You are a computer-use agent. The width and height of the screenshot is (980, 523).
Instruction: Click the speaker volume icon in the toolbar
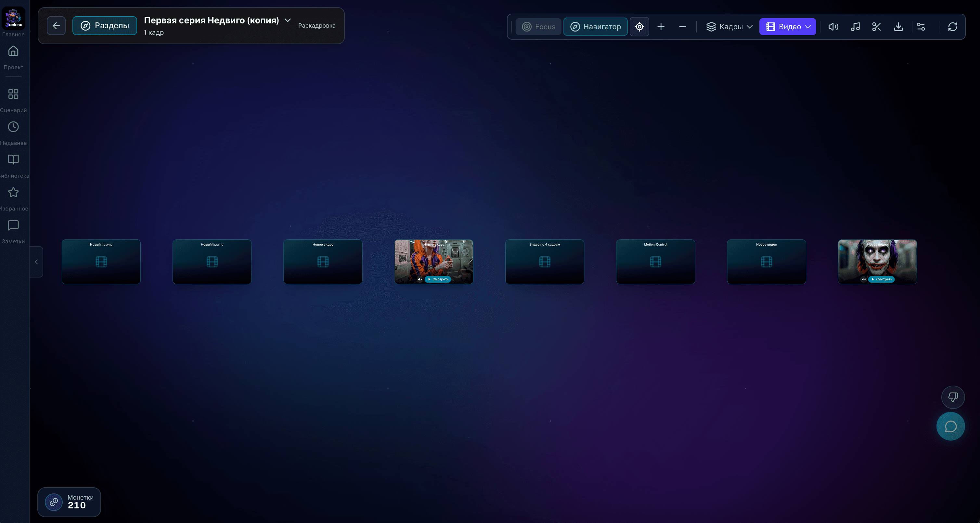pos(833,27)
